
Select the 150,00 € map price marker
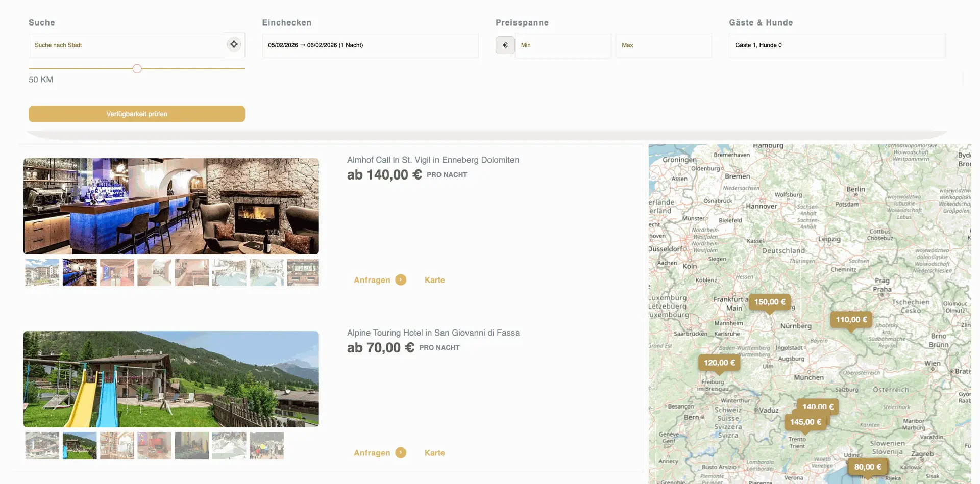coord(769,302)
